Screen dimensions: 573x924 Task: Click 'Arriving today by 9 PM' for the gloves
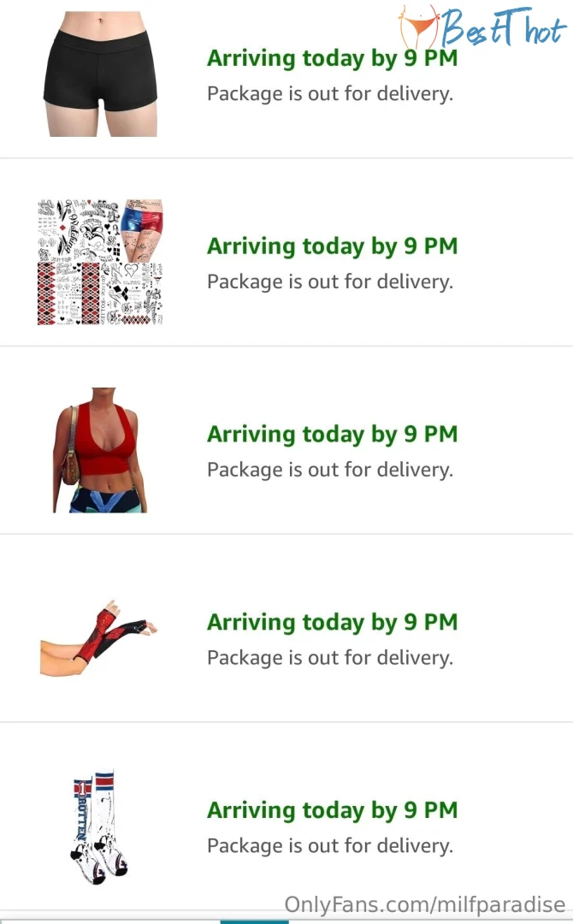332,622
